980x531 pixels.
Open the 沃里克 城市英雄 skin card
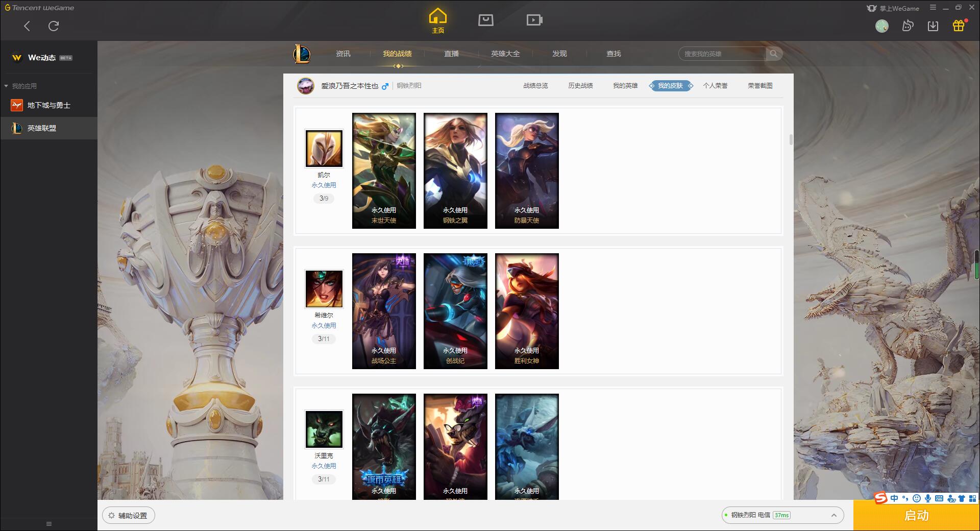[384, 447]
